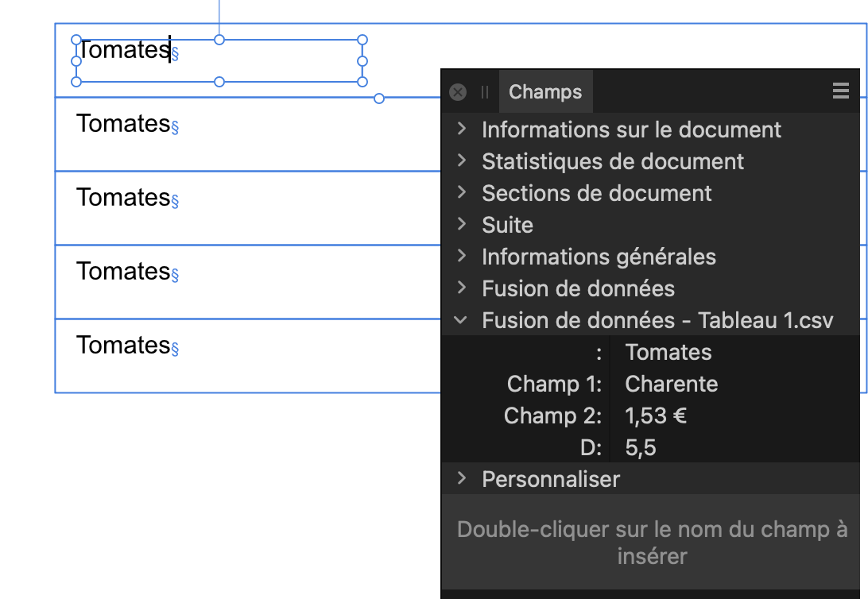Expand Sections de document chevron
The height and width of the screenshot is (599, 868).
[x=462, y=192]
